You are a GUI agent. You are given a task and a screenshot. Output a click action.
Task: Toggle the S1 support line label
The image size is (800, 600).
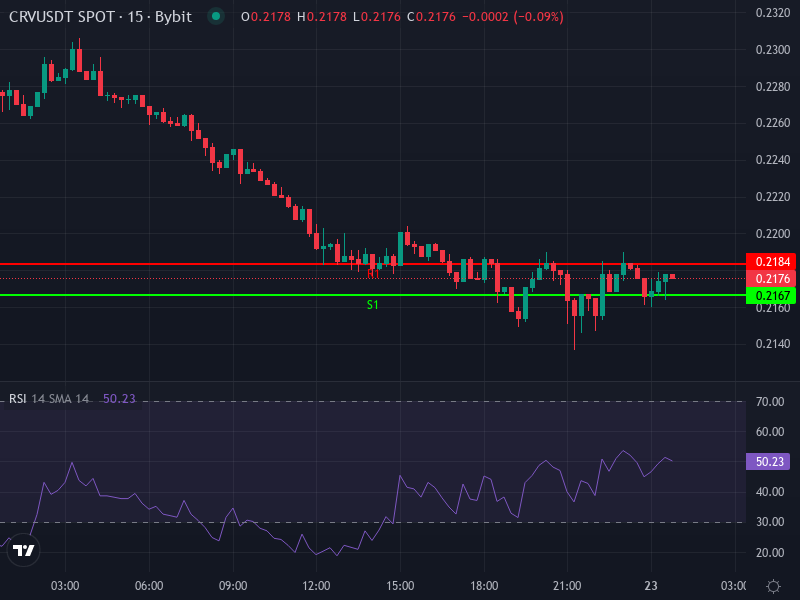[372, 304]
